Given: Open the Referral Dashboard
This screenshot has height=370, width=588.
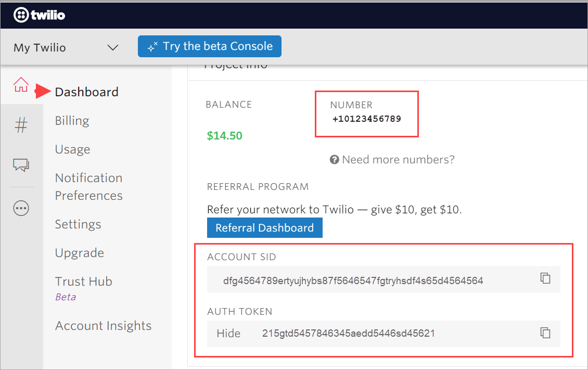Looking at the screenshot, I should 265,227.
